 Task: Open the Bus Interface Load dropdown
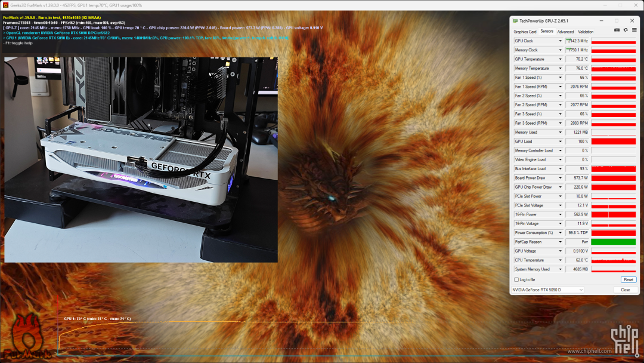560,168
